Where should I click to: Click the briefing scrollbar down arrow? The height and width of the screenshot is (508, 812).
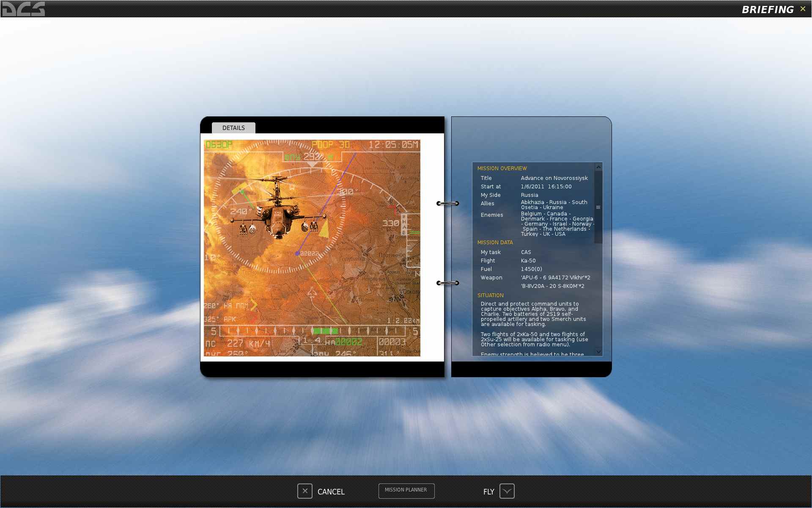pyautogui.click(x=598, y=351)
